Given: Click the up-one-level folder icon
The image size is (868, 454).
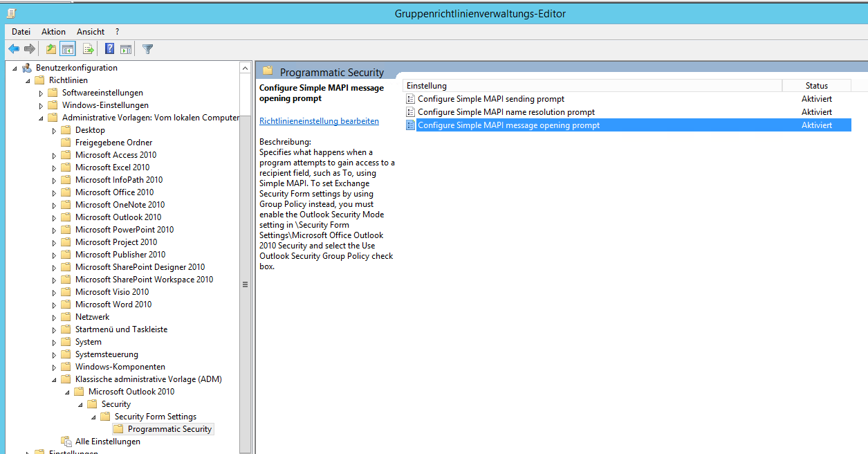Looking at the screenshot, I should pos(50,49).
